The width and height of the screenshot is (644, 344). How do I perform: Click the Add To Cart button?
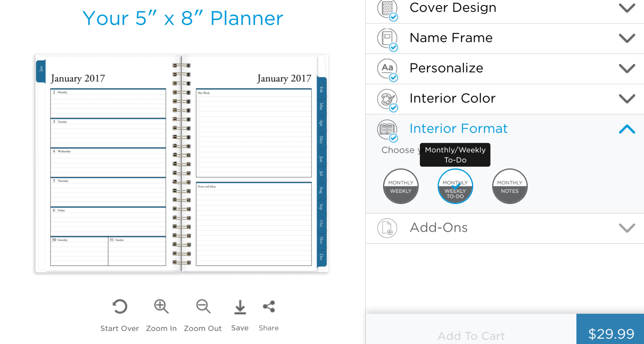pyautogui.click(x=471, y=335)
